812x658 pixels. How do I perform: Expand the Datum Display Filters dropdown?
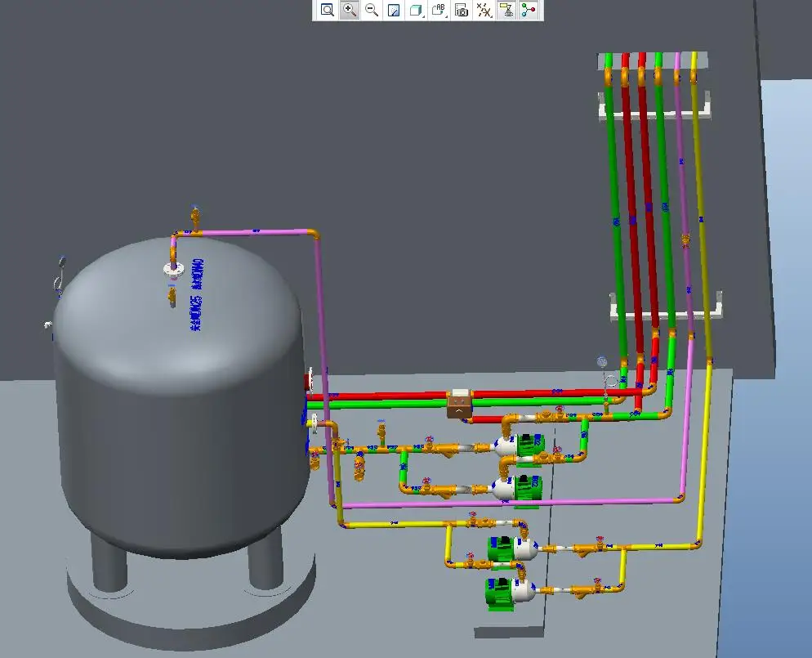point(484,10)
